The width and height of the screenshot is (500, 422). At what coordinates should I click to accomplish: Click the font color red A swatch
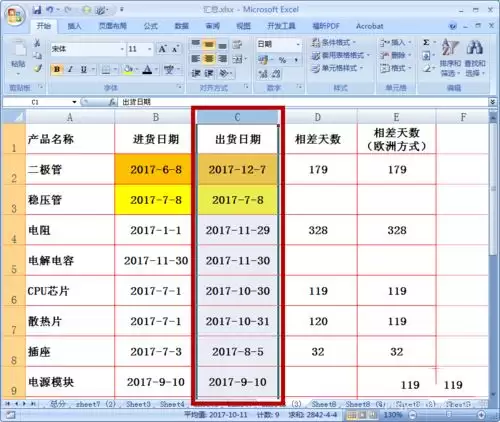(147, 69)
